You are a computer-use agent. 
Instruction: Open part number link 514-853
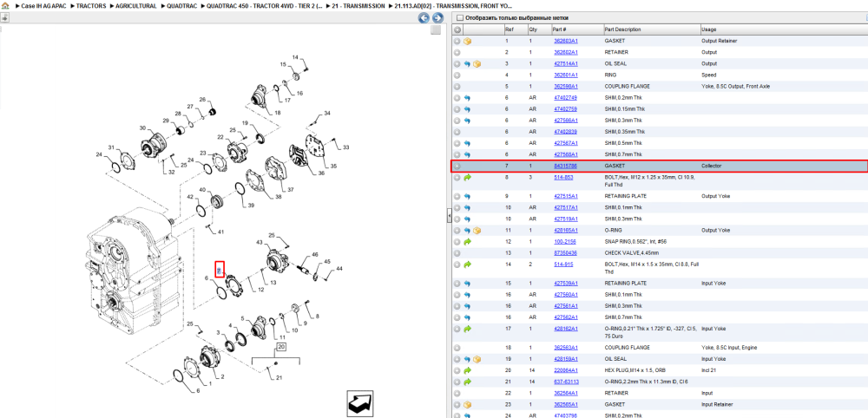(563, 178)
